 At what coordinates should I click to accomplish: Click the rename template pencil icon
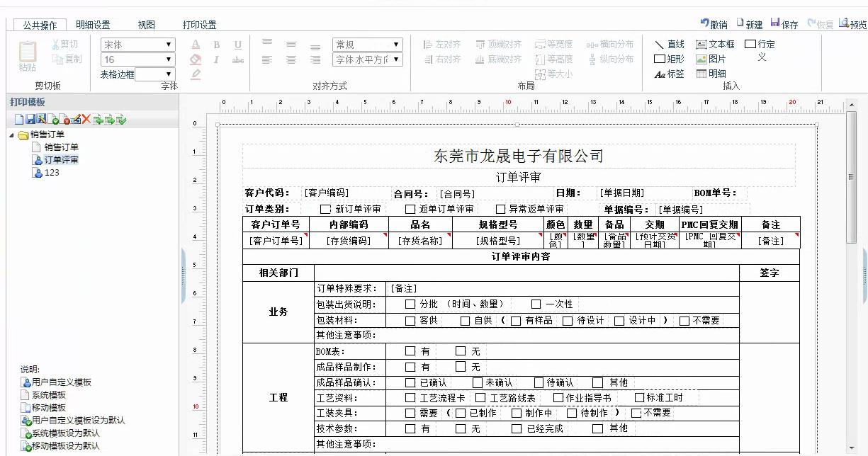coord(76,120)
